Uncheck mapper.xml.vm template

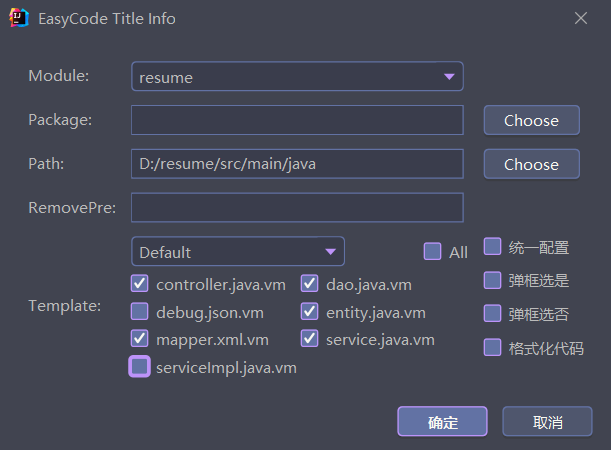(140, 339)
